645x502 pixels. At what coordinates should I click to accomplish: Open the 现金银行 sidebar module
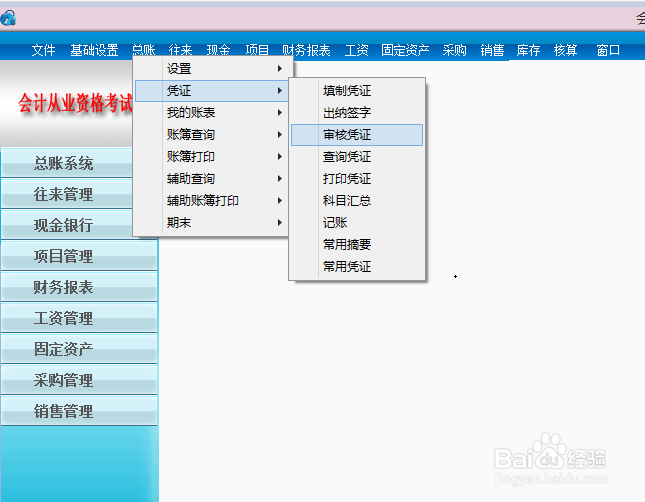point(67,225)
